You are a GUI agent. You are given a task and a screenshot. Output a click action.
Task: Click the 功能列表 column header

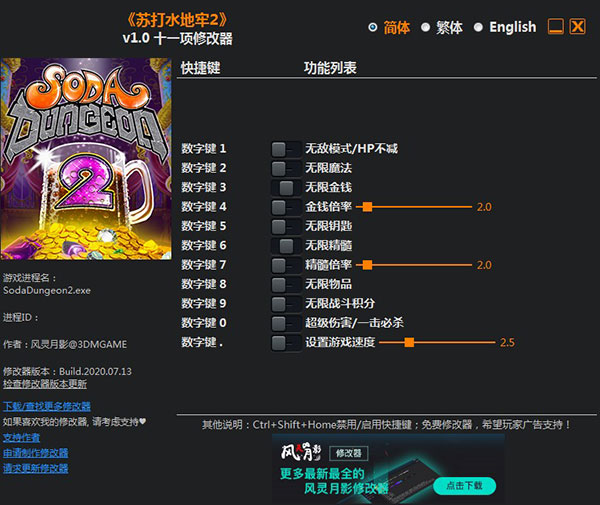(x=330, y=68)
